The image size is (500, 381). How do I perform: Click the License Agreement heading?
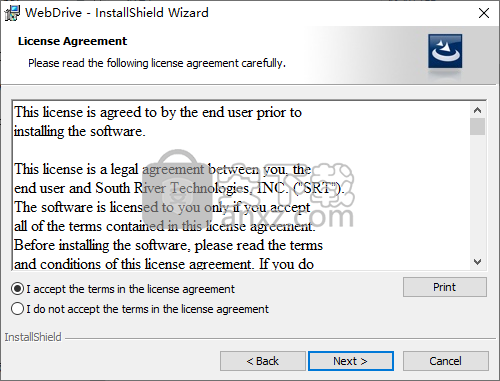[72, 41]
